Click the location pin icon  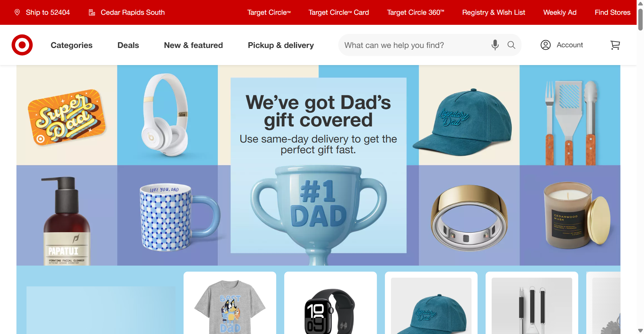point(17,12)
